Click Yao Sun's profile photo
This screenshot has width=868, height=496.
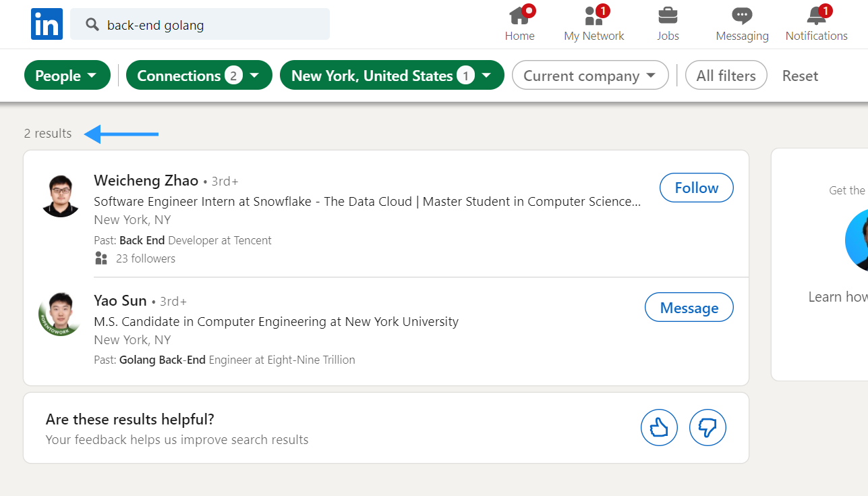[60, 314]
